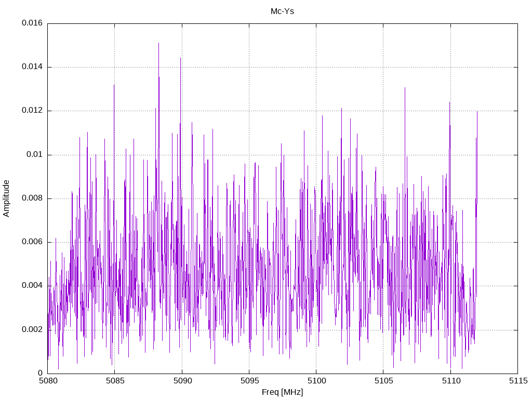Click the 0.016 y-axis tick value
Viewport: 532px width, 399px height.
(32, 23)
